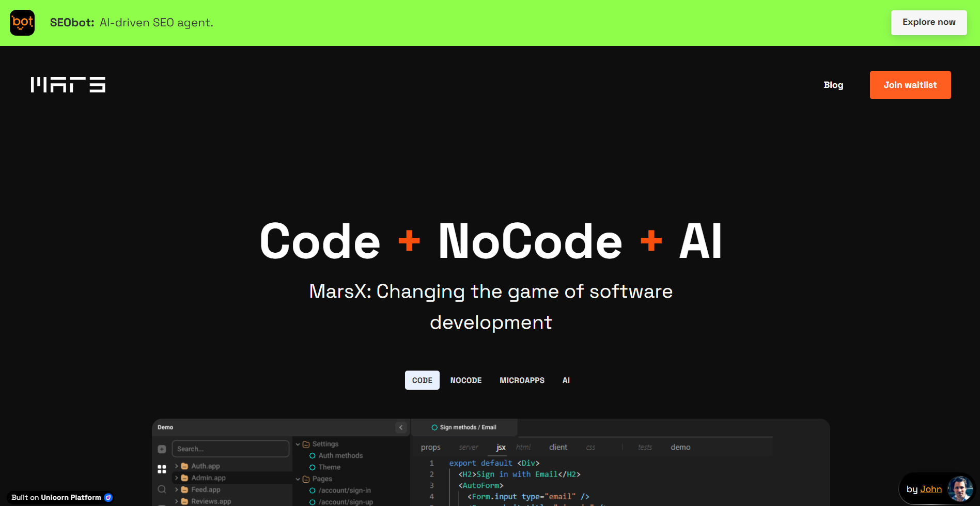Click the '<AutoForm>' code line

(481, 485)
